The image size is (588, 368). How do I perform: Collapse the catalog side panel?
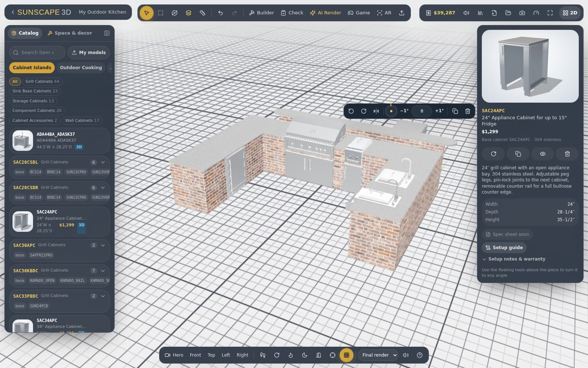(107, 33)
